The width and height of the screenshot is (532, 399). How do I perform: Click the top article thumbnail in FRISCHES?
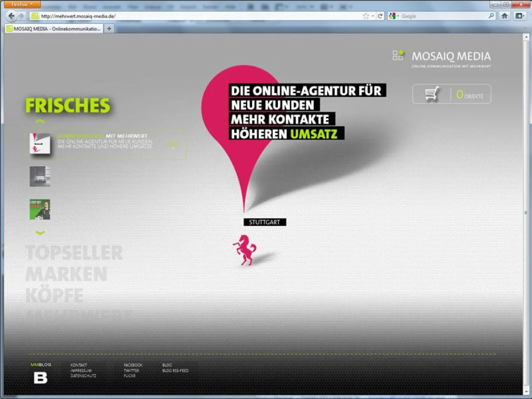click(x=39, y=144)
